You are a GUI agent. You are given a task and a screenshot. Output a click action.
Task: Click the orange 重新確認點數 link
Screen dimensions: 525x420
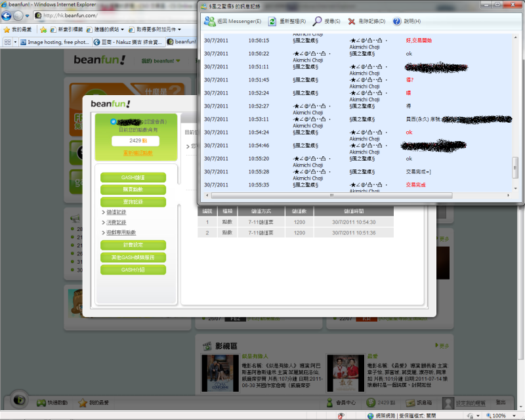click(x=138, y=153)
